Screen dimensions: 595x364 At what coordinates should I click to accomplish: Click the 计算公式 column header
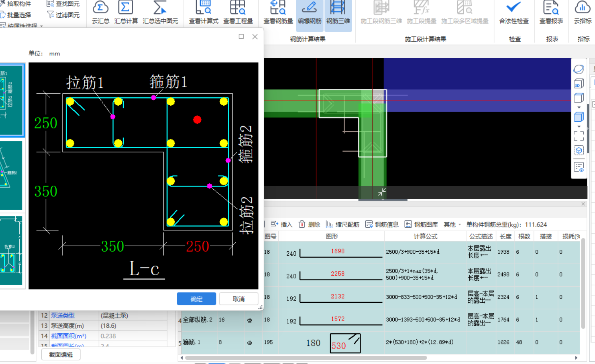coord(425,236)
